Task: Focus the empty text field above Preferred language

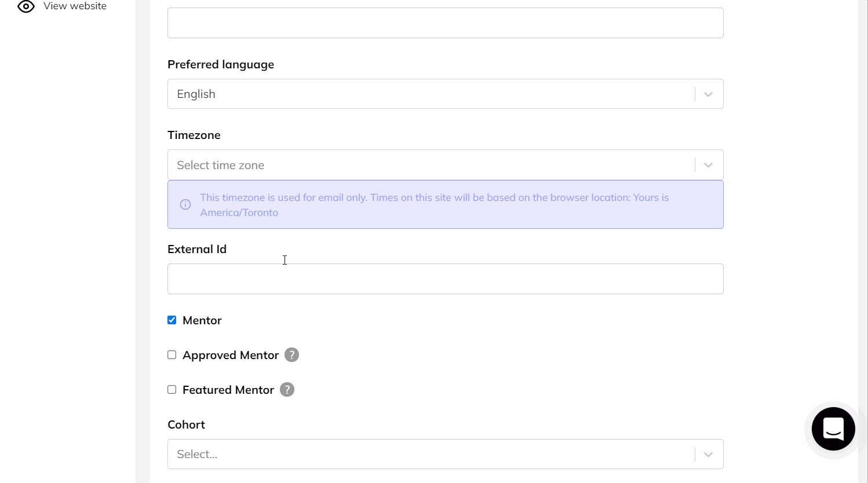Action: point(445,23)
